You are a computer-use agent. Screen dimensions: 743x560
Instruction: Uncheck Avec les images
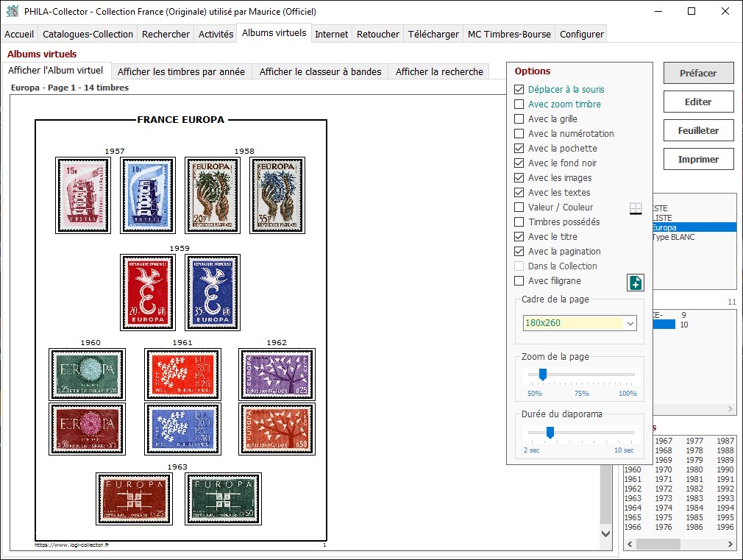tap(519, 178)
